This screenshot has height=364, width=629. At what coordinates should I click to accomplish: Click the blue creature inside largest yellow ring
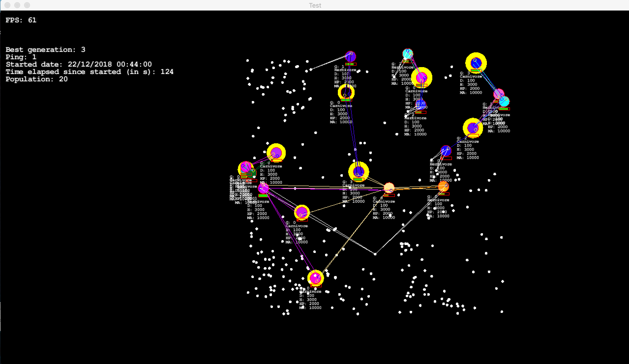pyautogui.click(x=476, y=63)
